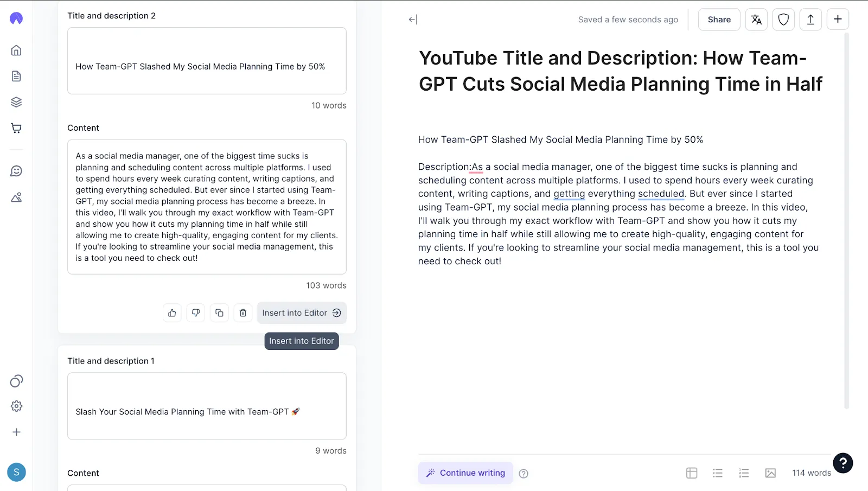Click the editor document title heading
Image resolution: width=868 pixels, height=491 pixels.
[x=620, y=71]
